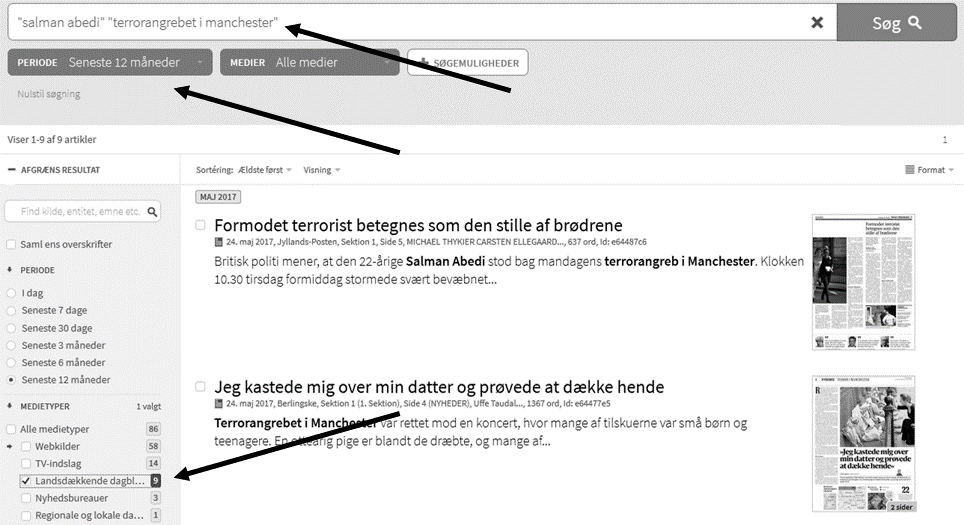Screen dimensions: 964x525
Task: Check Alle medietyper checkbox
Action: [x=11, y=429]
